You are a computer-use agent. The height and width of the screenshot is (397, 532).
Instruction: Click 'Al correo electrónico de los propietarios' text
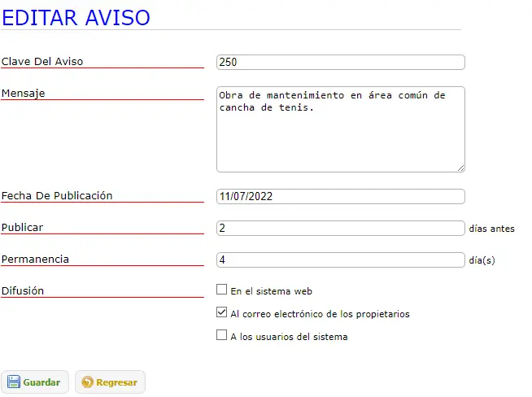click(320, 314)
